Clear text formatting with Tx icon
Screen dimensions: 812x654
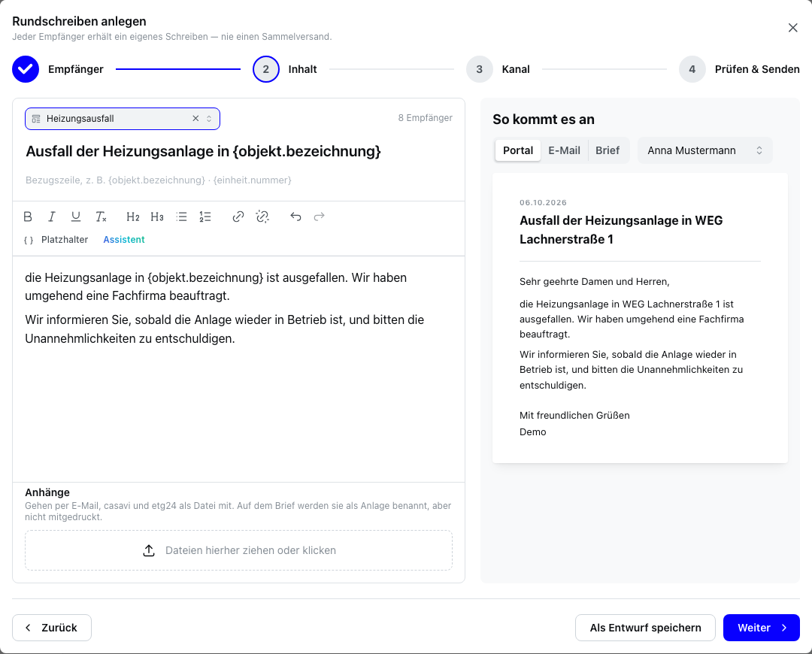[101, 216]
